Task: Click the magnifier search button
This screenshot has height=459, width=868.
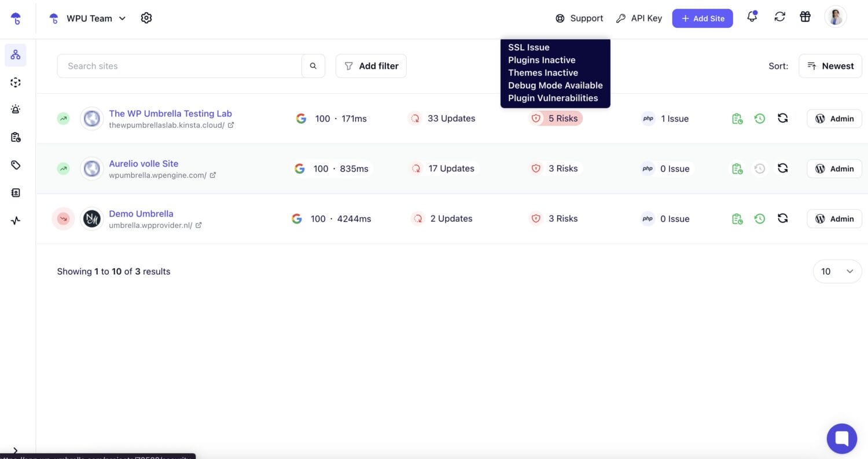Action: click(x=313, y=66)
